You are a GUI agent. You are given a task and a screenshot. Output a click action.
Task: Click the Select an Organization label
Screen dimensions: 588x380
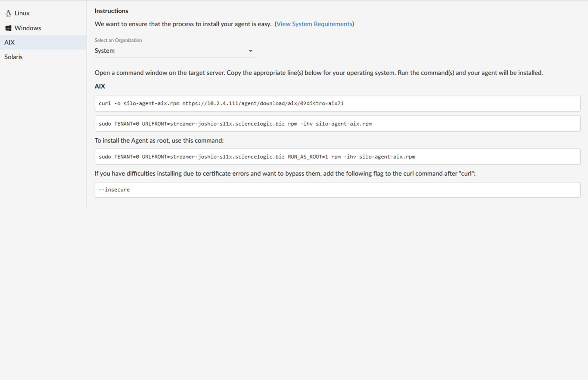pyautogui.click(x=118, y=40)
